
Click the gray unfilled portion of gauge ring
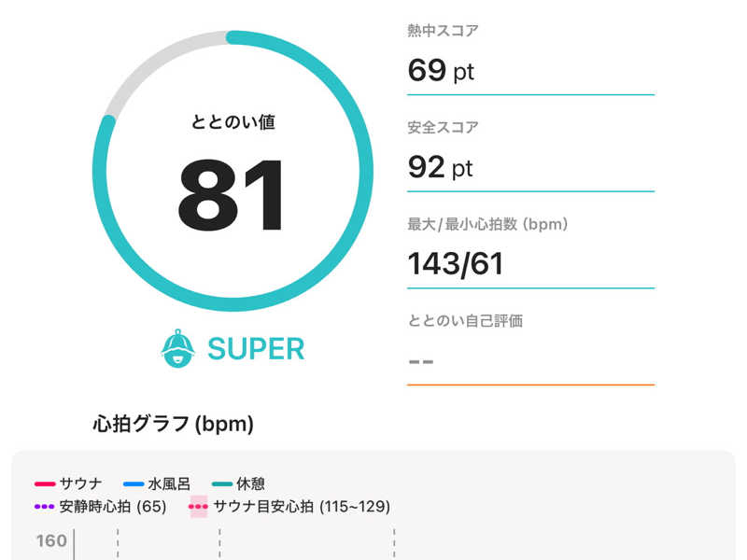pyautogui.click(x=157, y=61)
